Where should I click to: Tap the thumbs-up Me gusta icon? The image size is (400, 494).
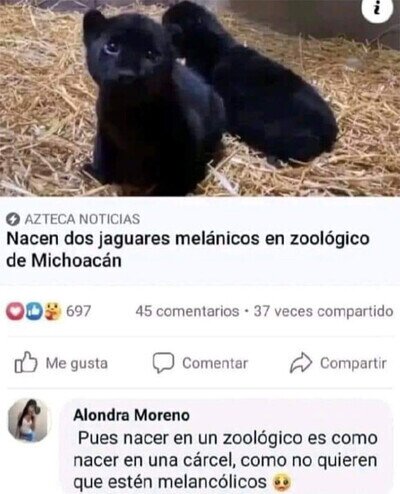click(x=26, y=362)
